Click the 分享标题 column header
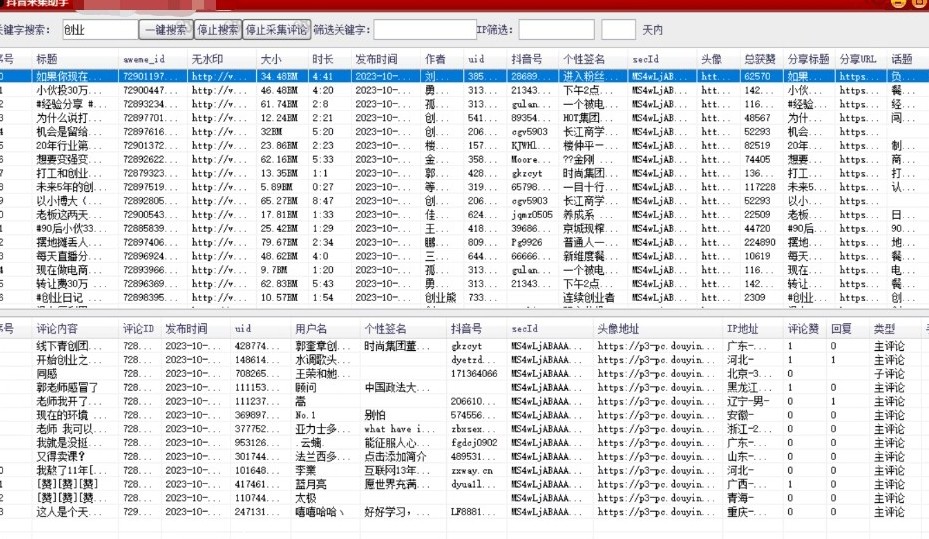The height and width of the screenshot is (539, 929). [809, 59]
